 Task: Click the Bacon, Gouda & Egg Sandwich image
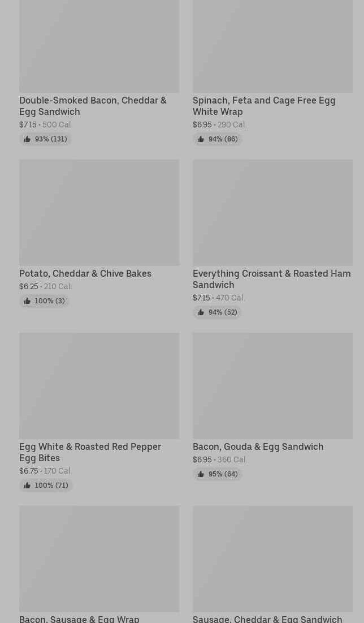[x=272, y=386]
